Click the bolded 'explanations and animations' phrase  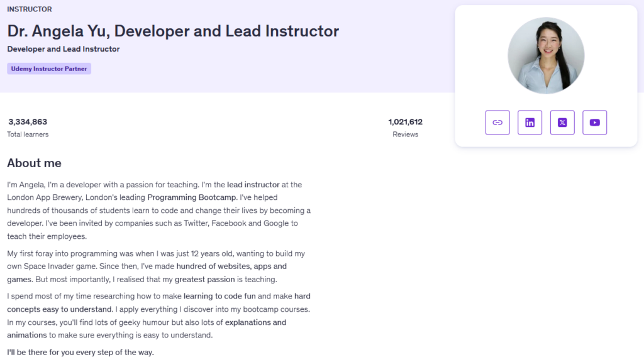click(x=258, y=322)
